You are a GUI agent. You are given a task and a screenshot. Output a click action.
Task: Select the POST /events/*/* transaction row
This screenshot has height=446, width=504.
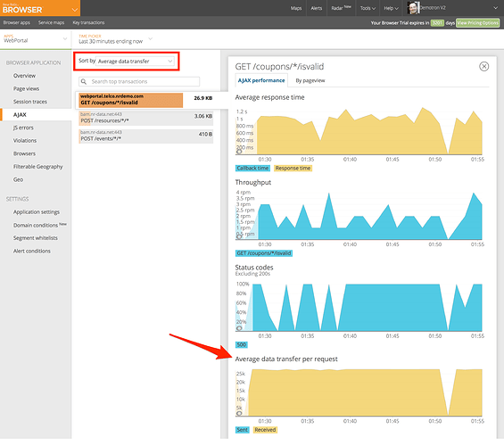click(146, 136)
